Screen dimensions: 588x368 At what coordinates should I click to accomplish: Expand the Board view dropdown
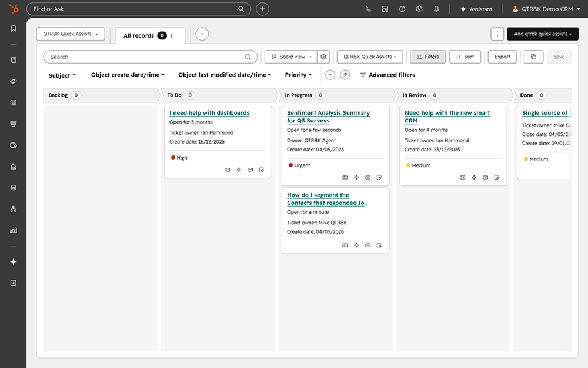pyautogui.click(x=291, y=57)
